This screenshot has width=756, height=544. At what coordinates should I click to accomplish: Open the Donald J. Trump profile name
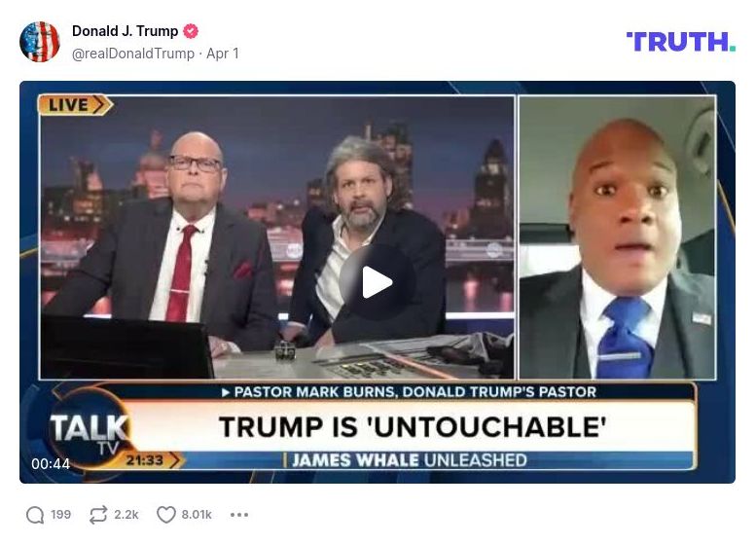click(x=125, y=31)
